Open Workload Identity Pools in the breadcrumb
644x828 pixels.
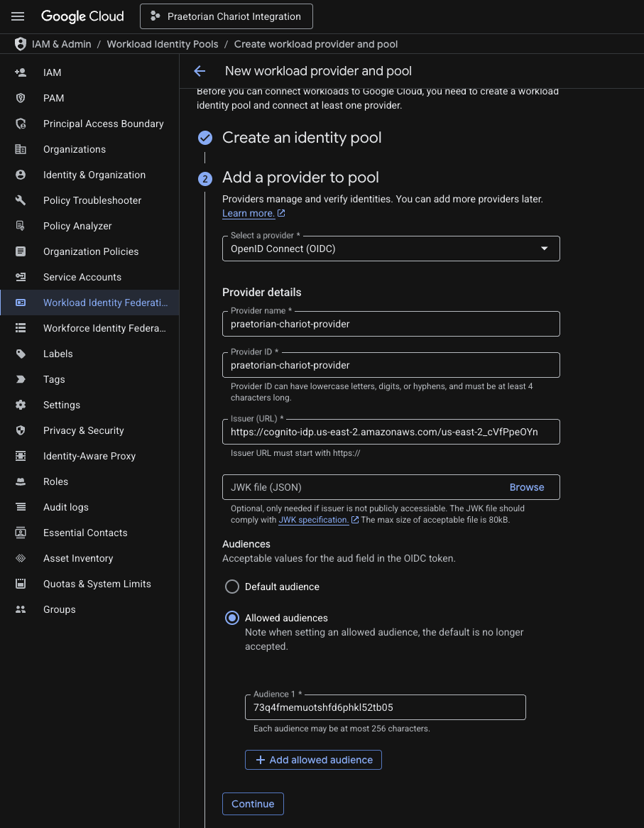[x=163, y=44]
